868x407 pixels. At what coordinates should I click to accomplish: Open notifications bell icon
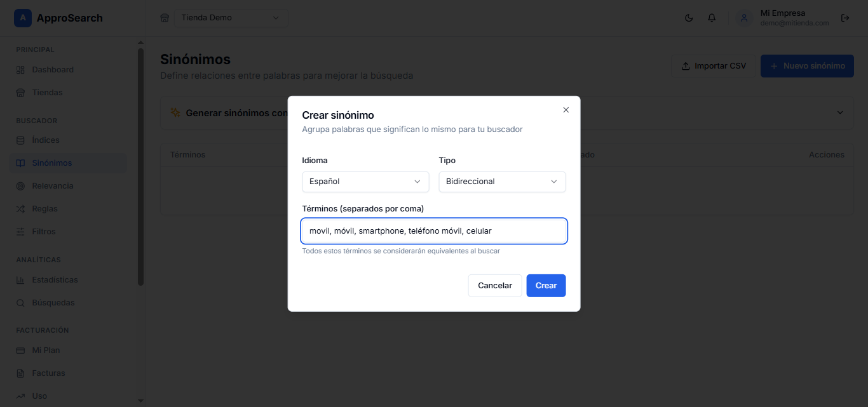click(712, 18)
